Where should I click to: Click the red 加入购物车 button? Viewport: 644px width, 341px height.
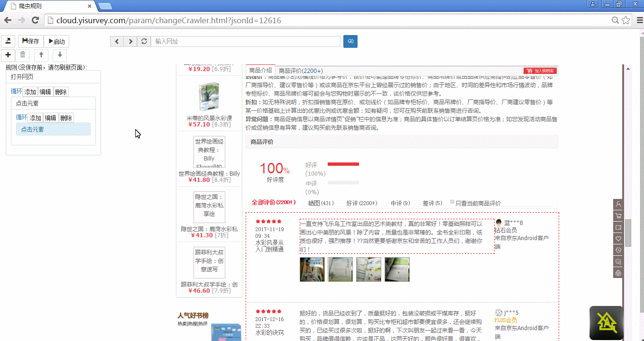540,71
